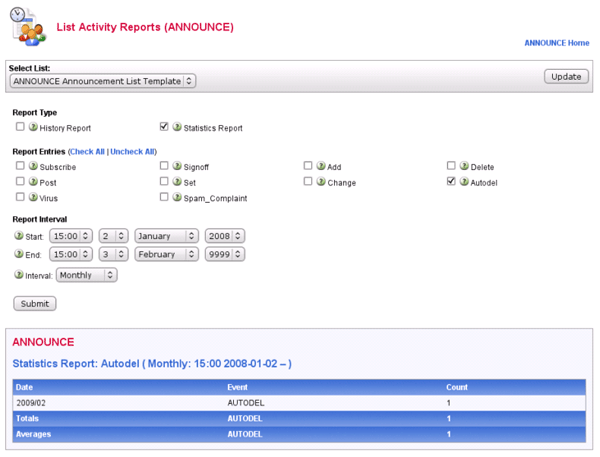The image size is (600, 457).
Task: Click the Uncheck All link
Action: (x=132, y=151)
